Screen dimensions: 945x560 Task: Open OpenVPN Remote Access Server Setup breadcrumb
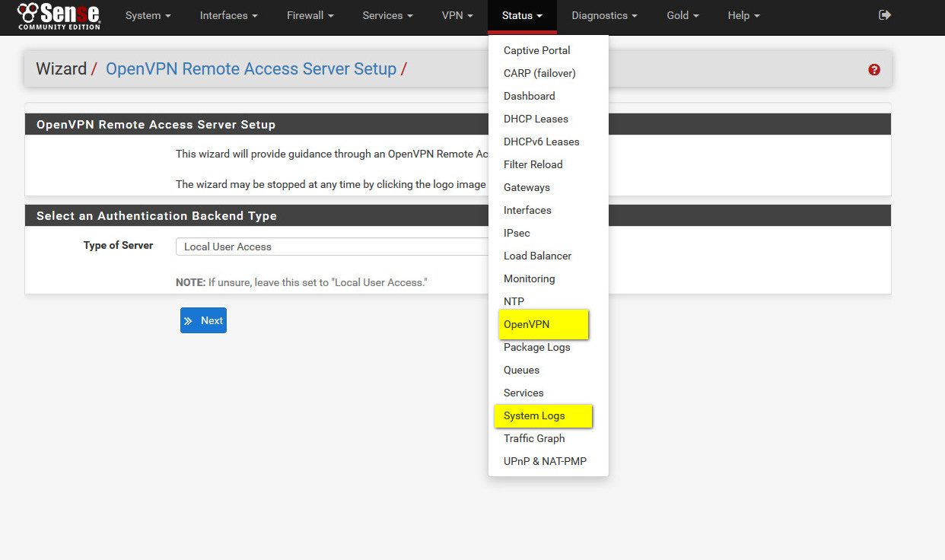click(251, 69)
